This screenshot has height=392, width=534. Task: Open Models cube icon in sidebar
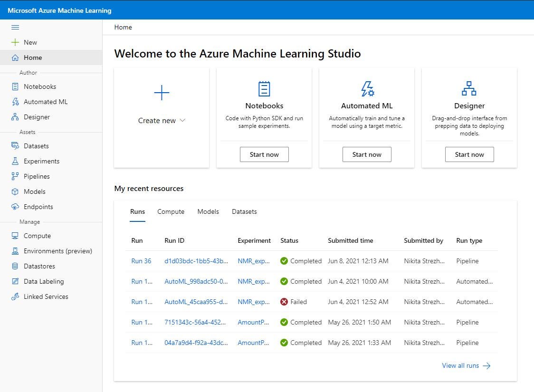(15, 191)
